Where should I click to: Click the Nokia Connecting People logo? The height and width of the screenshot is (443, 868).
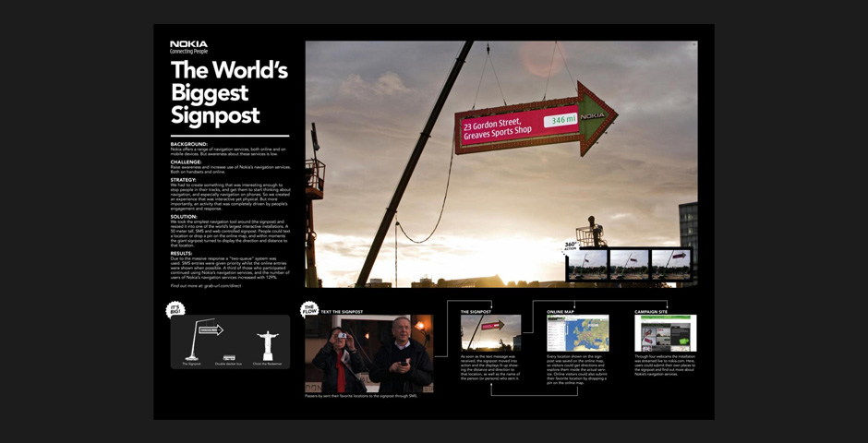(188, 48)
